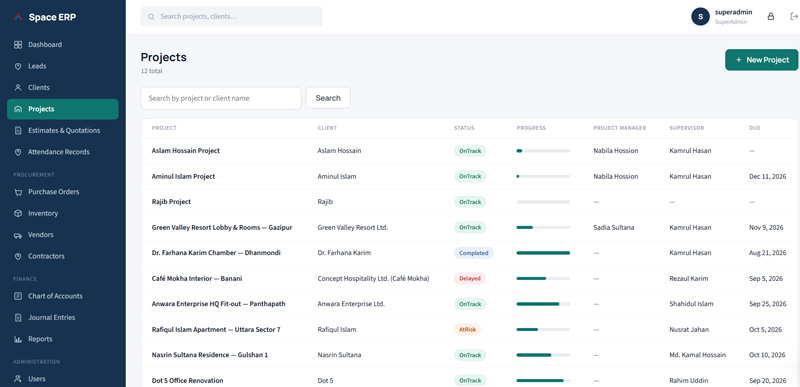Click the Estimates & Quotations document icon
This screenshot has width=800, height=387.
point(18,131)
